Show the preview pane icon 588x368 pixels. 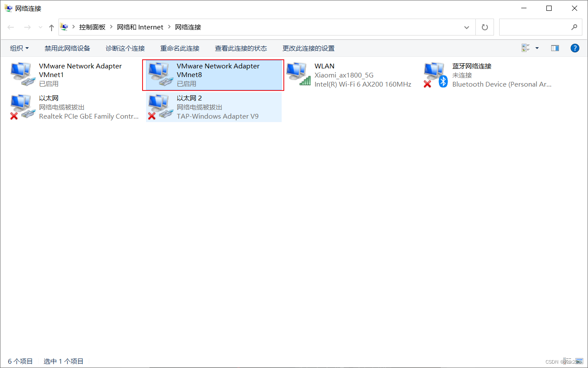coord(555,48)
